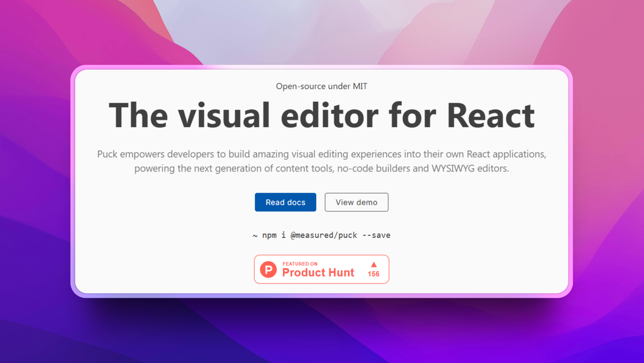The height and width of the screenshot is (363, 644).
Task: Click the View demo button
Action: (357, 202)
